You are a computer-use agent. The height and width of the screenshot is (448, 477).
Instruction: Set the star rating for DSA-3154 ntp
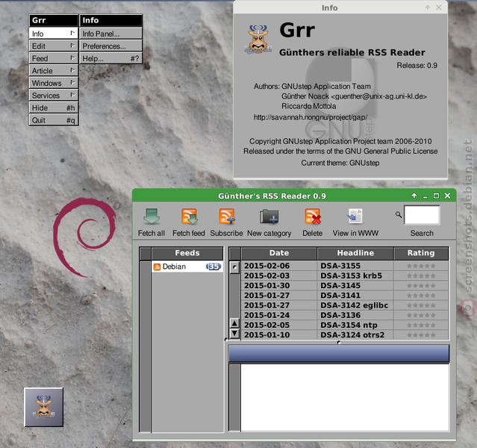pos(421,326)
